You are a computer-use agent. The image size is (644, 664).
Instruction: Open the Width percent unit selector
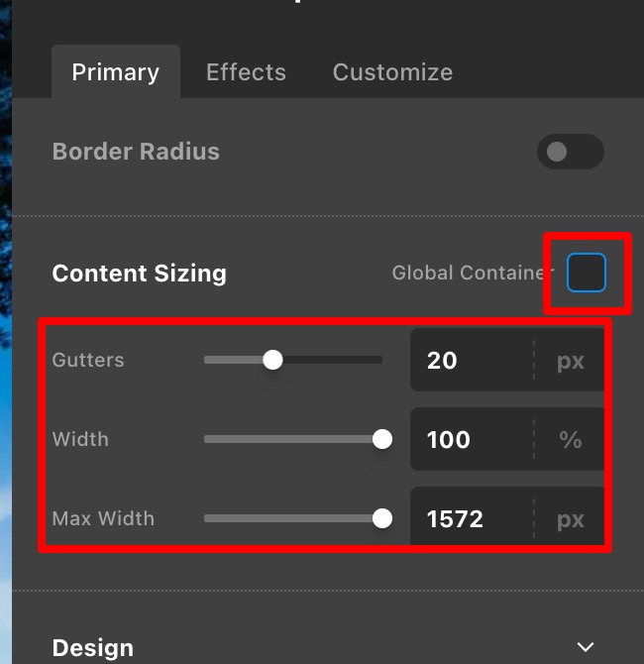pyautogui.click(x=570, y=439)
